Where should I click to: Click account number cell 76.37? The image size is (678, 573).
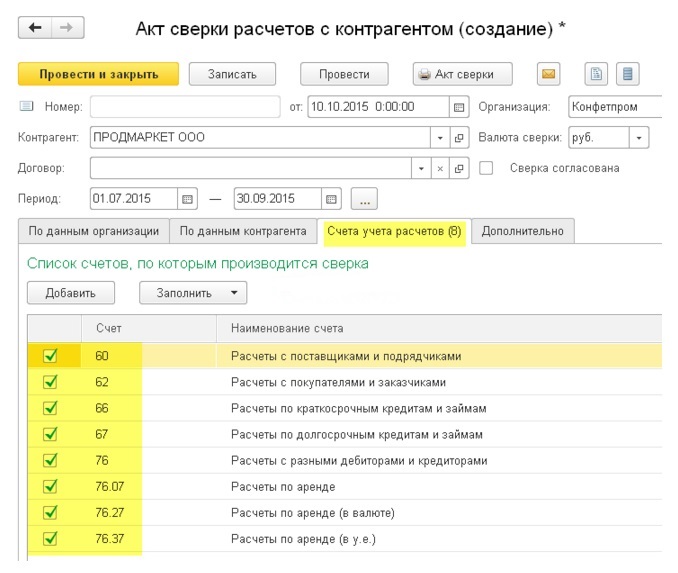click(149, 538)
